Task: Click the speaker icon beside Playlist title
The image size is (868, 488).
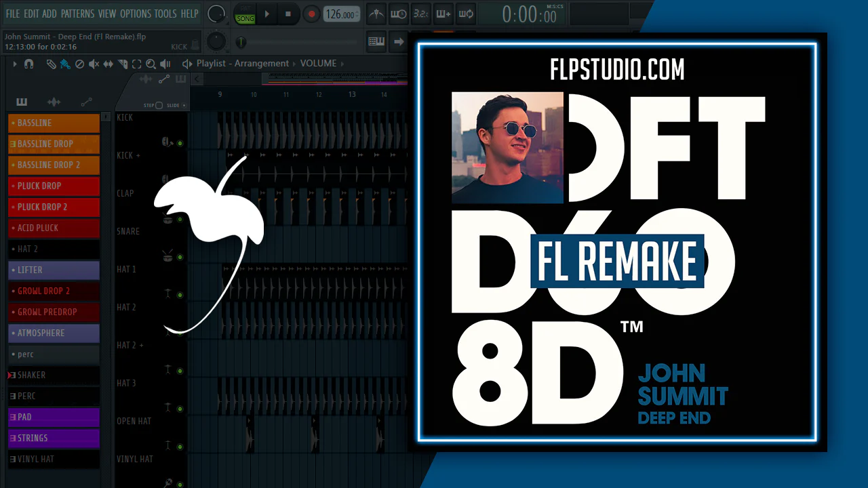Action: (187, 64)
